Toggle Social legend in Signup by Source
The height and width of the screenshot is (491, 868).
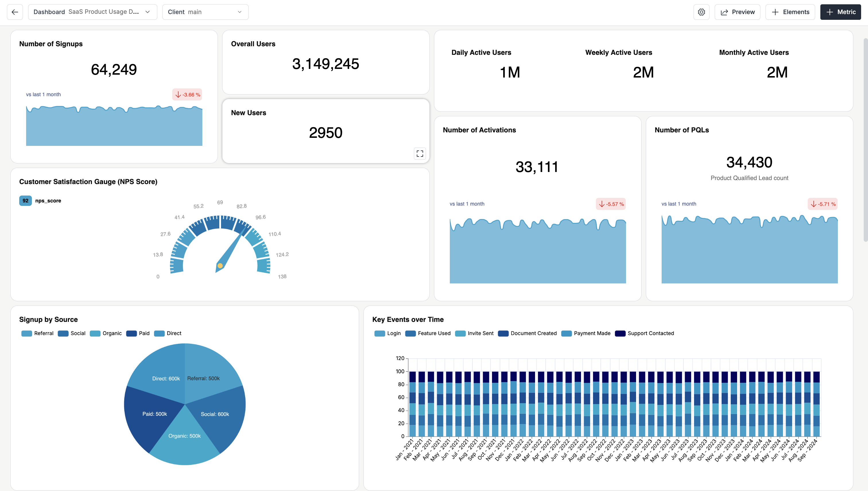point(71,333)
